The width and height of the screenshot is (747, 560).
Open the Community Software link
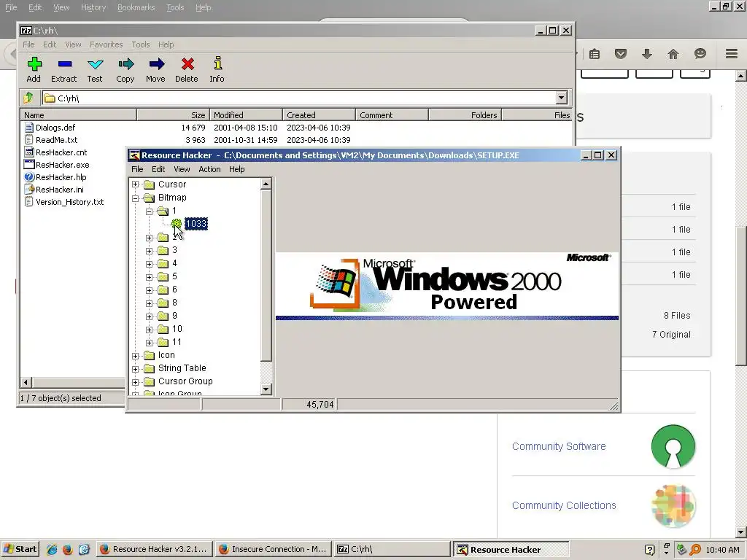coord(559,446)
